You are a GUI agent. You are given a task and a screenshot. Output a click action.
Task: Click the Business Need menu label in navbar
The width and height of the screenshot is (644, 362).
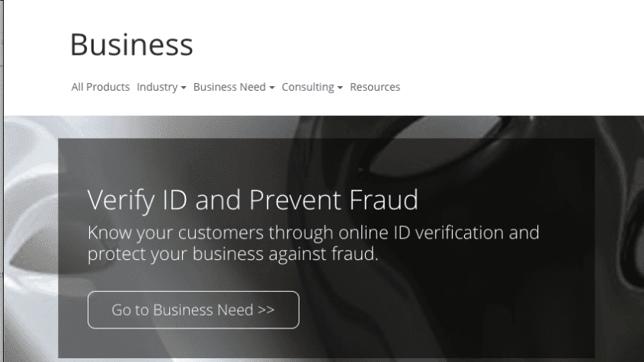pyautogui.click(x=229, y=87)
